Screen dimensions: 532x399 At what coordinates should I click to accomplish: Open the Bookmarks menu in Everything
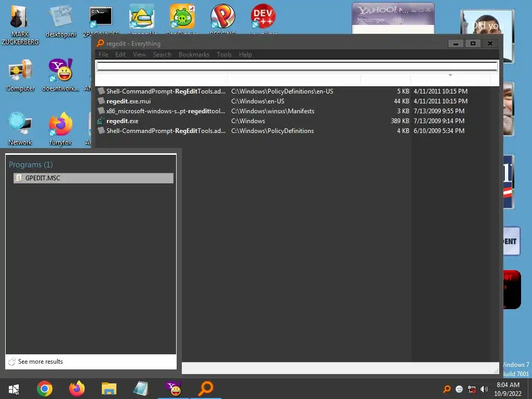[194, 54]
